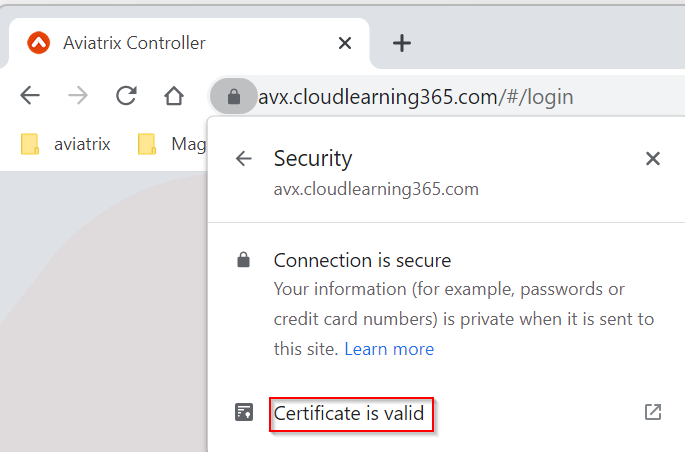The height and width of the screenshot is (452, 685).
Task: Open the Learn more link
Action: pyautogui.click(x=389, y=349)
